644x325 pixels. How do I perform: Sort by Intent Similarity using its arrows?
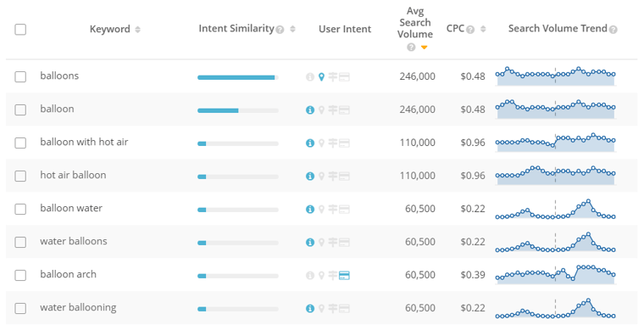292,29
